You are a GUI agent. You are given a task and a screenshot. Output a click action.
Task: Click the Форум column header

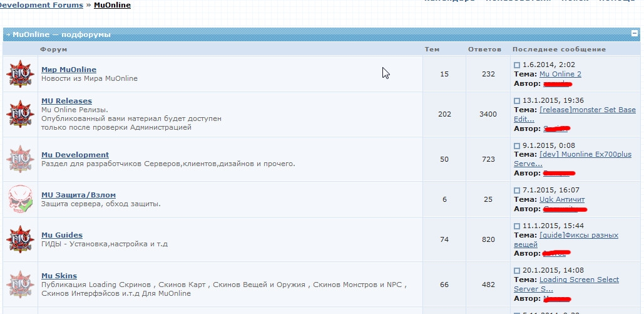(53, 50)
